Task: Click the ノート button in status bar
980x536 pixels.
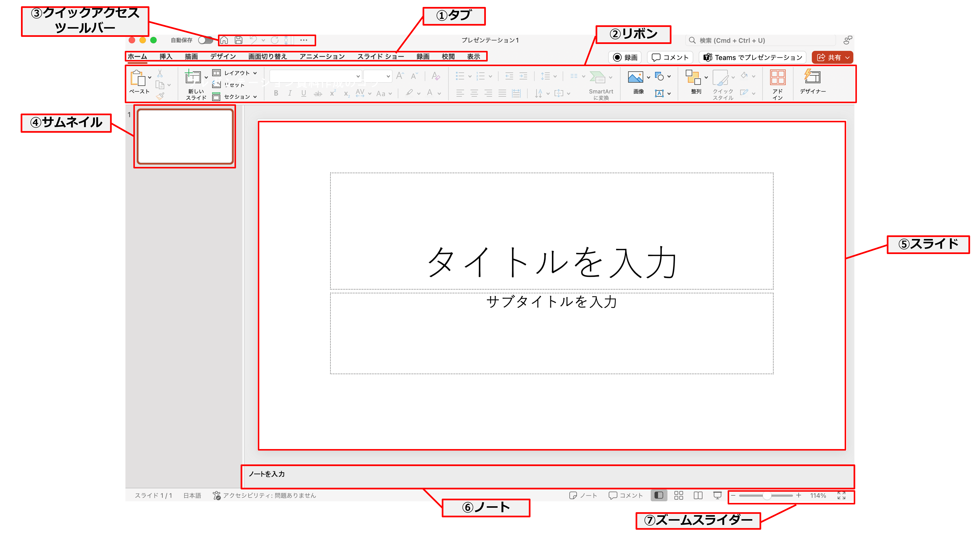Action: point(583,495)
